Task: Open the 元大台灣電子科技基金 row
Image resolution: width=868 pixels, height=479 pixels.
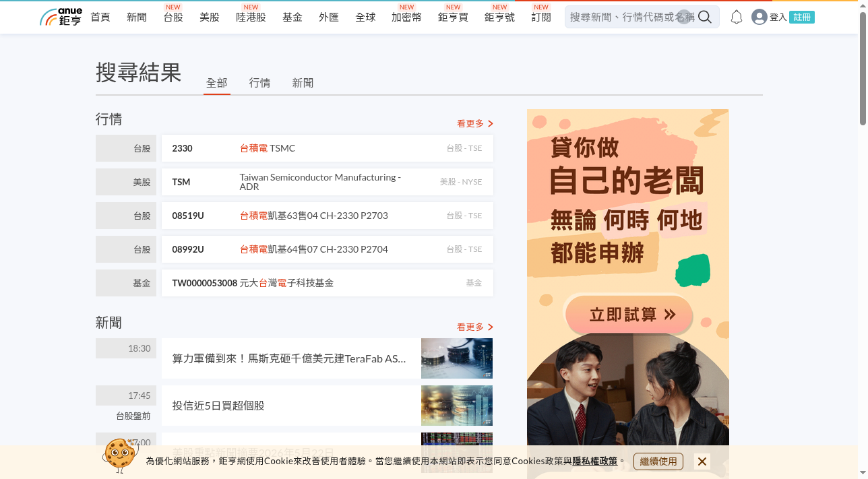Action: tap(328, 283)
